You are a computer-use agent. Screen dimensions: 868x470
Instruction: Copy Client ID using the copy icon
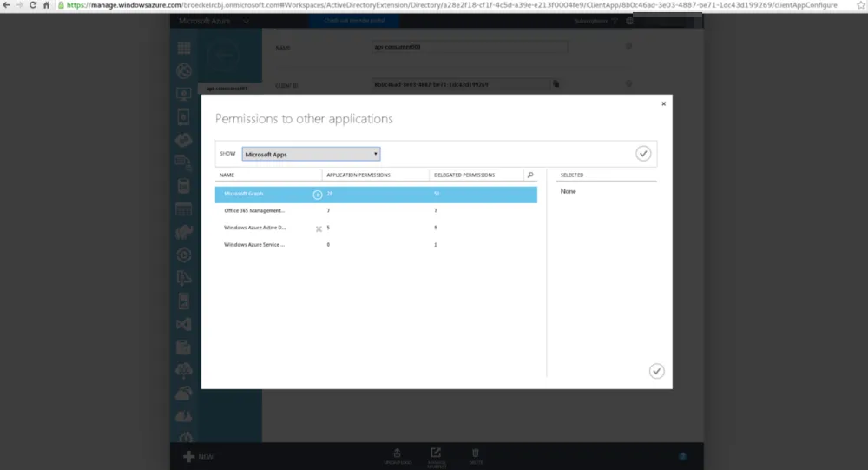pyautogui.click(x=556, y=84)
